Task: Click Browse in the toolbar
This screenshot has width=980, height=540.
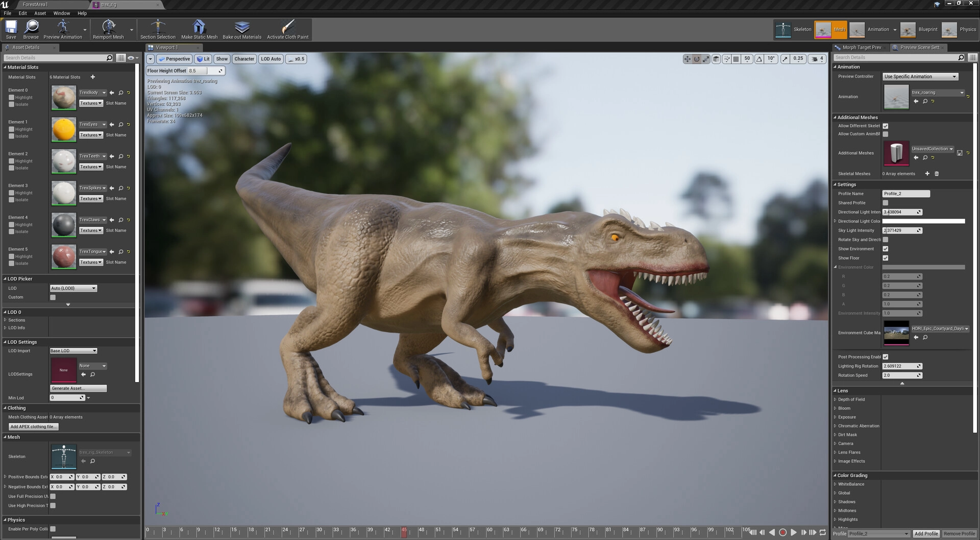Action: tap(31, 30)
